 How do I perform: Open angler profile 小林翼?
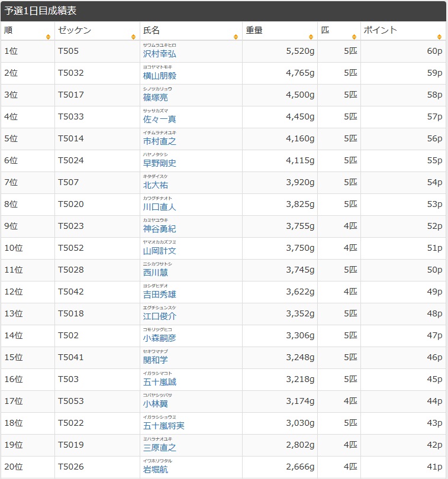tap(155, 404)
